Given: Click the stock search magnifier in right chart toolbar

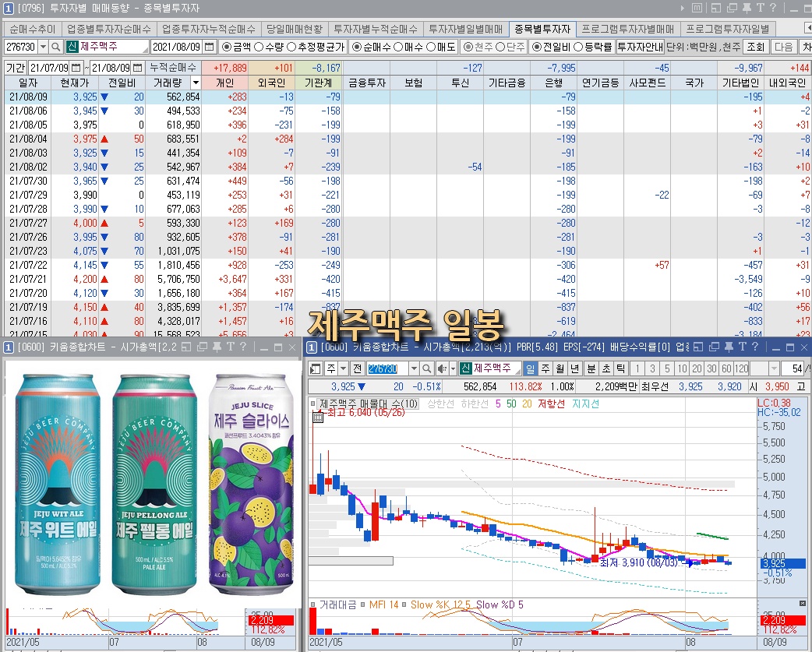Looking at the screenshot, I should pos(427,368).
